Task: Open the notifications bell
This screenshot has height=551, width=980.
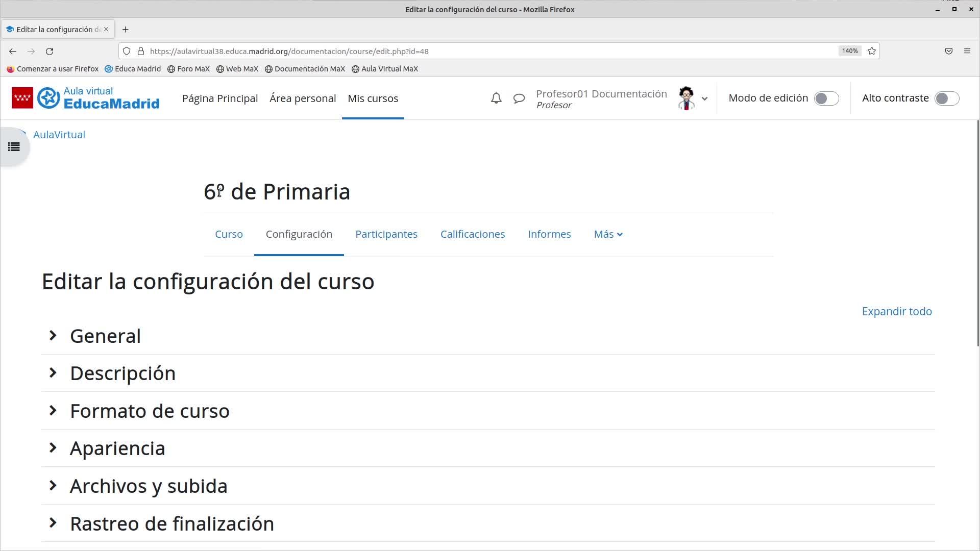Action: click(496, 98)
